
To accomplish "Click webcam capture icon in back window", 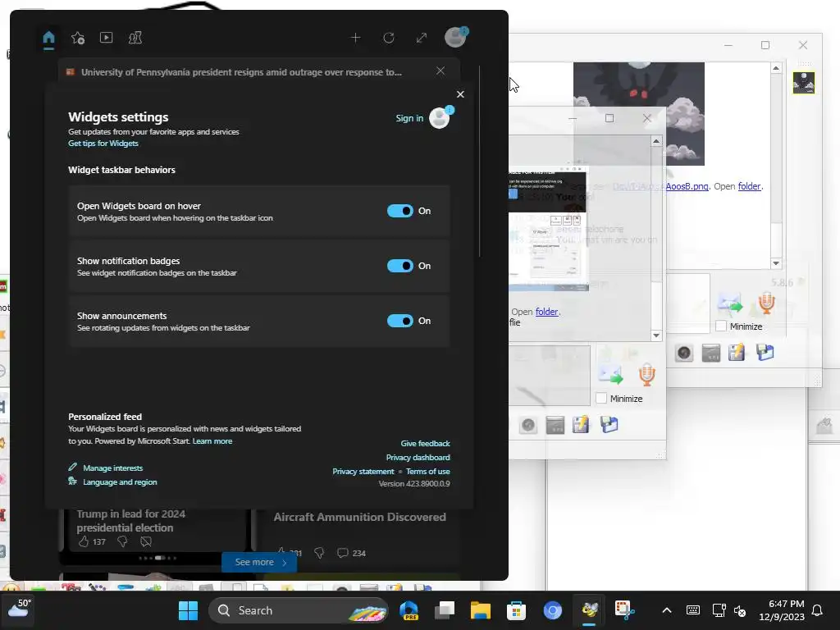I will (684, 353).
